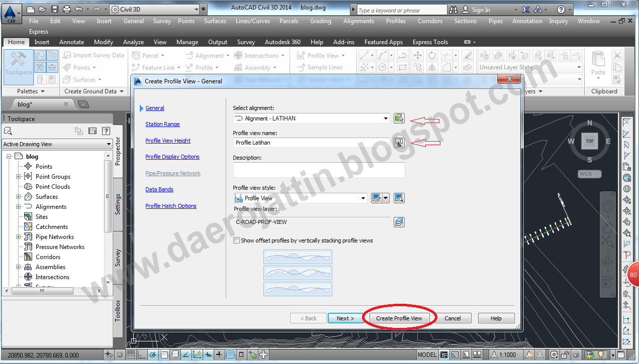Toggle Polar tracking in status bar
This screenshot has width=639, height=364.
coord(153,355)
